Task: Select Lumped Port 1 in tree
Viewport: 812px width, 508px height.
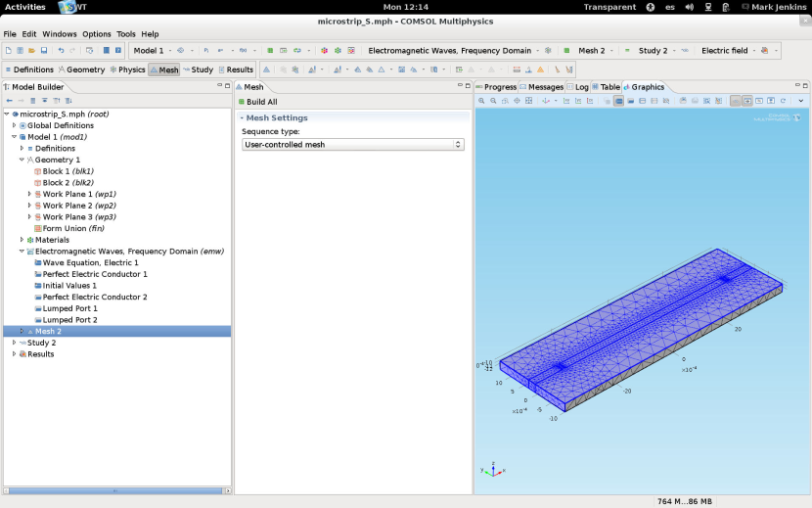Action: point(69,308)
